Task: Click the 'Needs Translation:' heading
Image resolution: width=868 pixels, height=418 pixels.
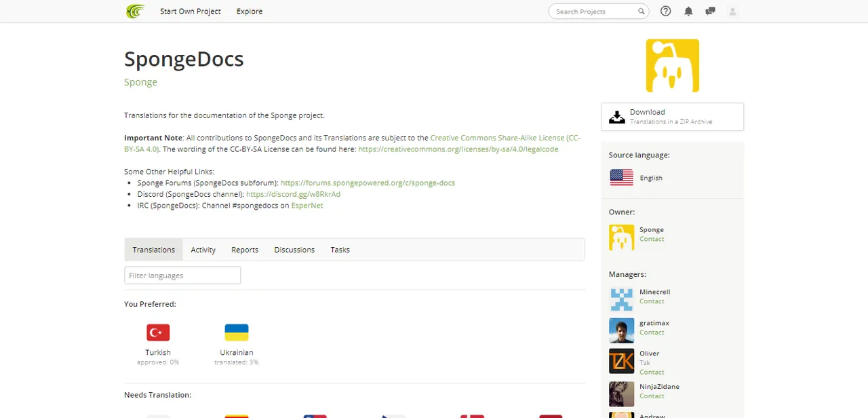Action: coord(157,395)
